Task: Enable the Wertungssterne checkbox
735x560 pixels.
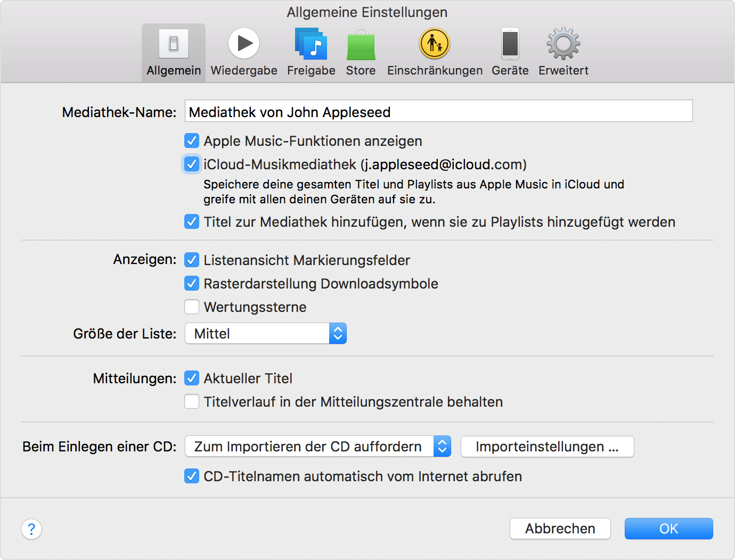Action: point(192,307)
